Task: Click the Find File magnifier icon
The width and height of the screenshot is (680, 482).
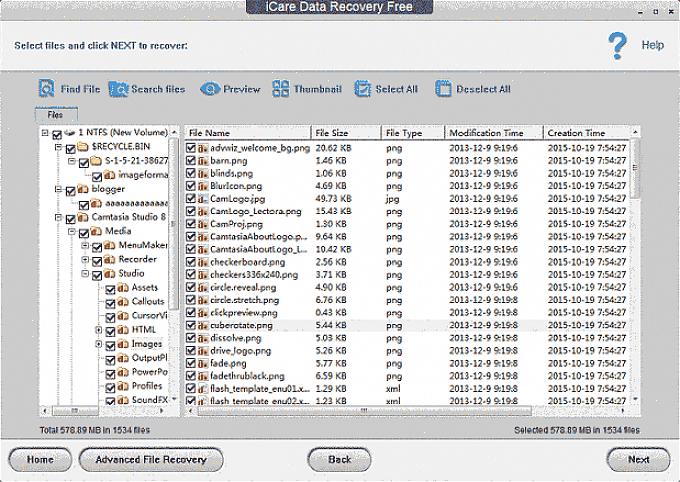Action: [x=46, y=88]
